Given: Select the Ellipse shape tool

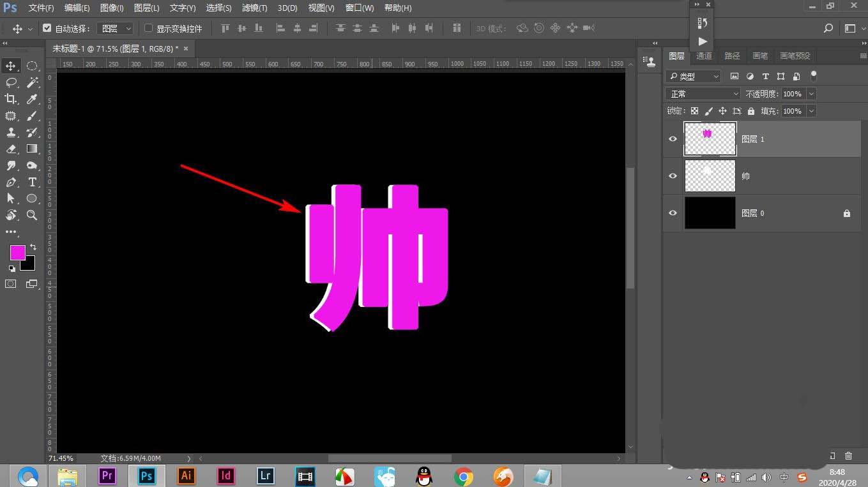Looking at the screenshot, I should click(32, 199).
